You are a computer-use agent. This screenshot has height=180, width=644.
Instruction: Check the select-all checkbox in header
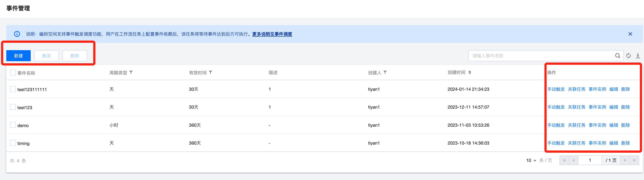(x=13, y=72)
